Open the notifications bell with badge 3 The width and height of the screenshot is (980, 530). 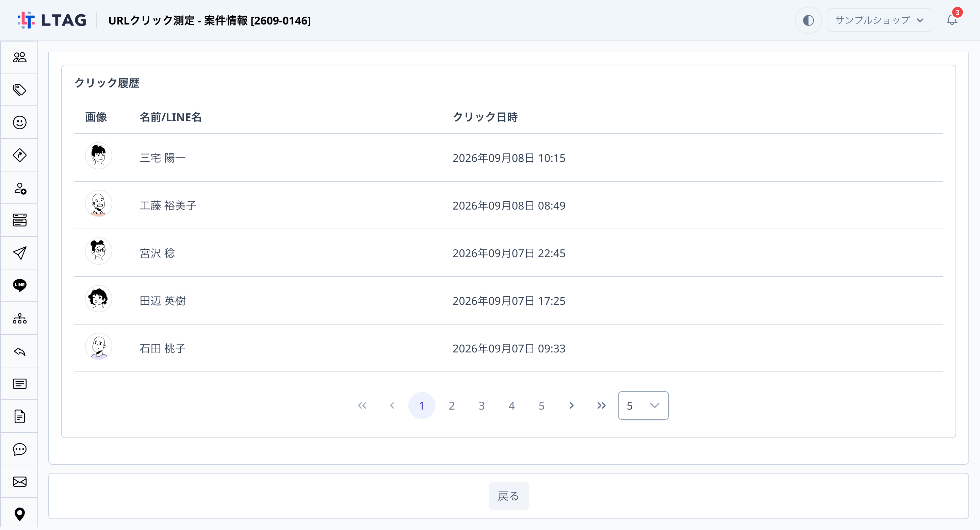pyautogui.click(x=952, y=20)
